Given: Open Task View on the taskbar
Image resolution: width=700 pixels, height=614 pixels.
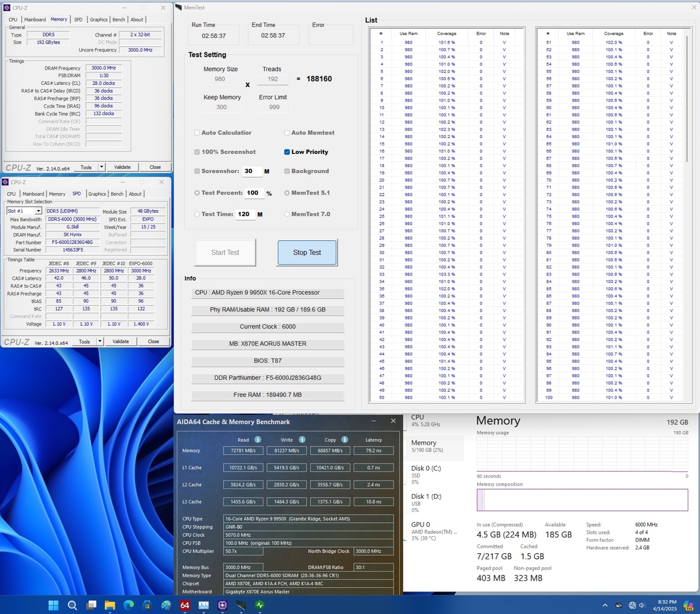Looking at the screenshot, I should [x=91, y=605].
